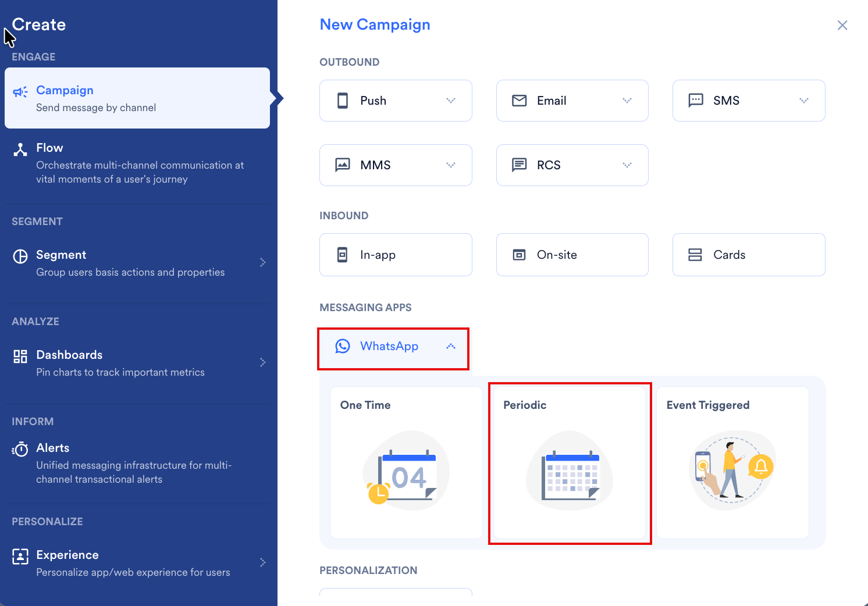Click the Cards stacked rows icon
This screenshot has height=606, width=868.
(695, 255)
